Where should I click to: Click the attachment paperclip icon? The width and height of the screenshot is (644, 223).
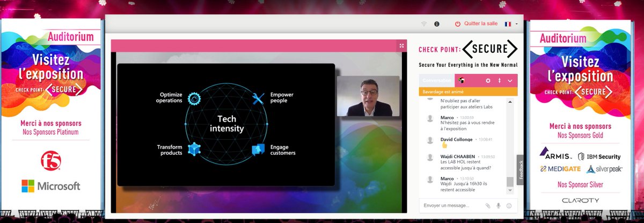pyautogui.click(x=488, y=205)
